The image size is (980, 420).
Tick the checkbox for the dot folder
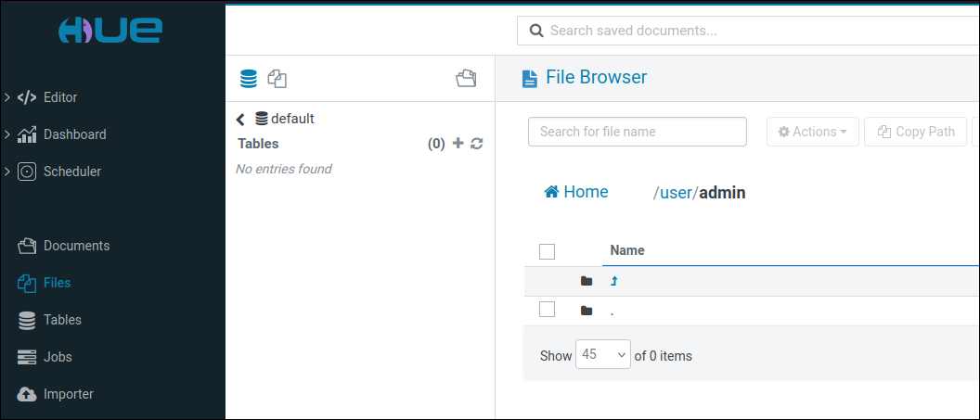tap(547, 309)
